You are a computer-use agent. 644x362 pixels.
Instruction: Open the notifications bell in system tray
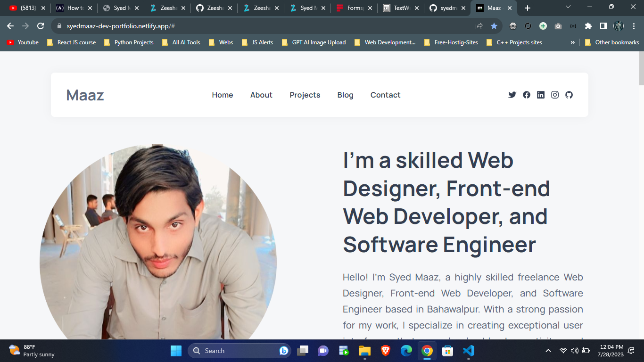pyautogui.click(x=631, y=351)
